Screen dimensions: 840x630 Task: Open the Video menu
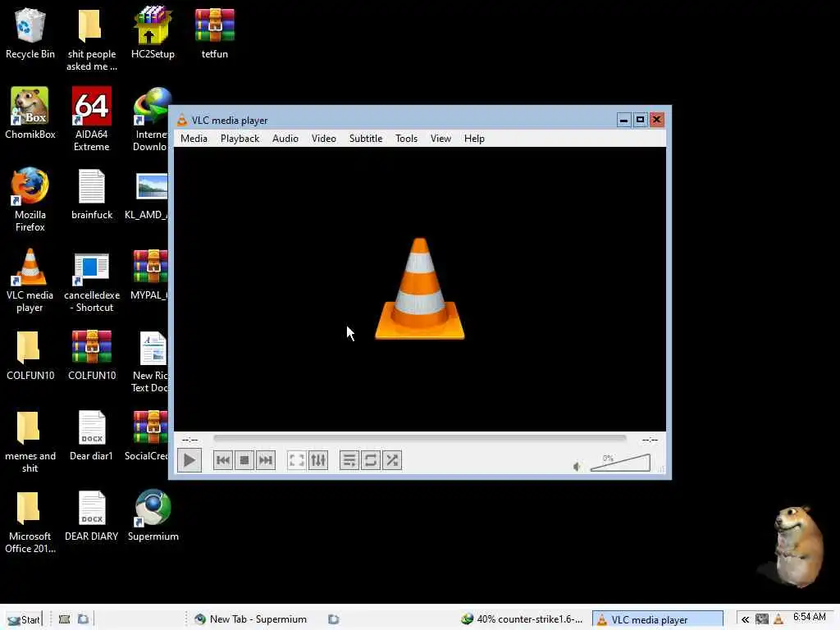click(x=323, y=138)
